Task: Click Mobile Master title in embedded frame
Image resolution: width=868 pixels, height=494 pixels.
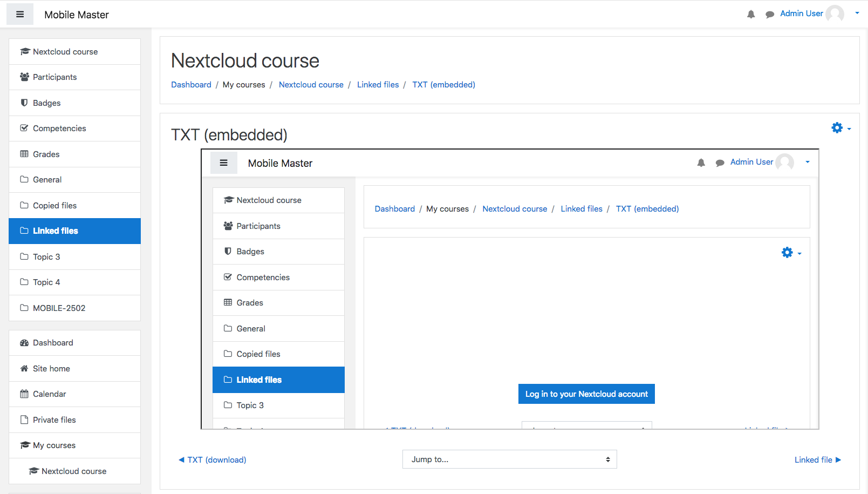Action: tap(280, 163)
